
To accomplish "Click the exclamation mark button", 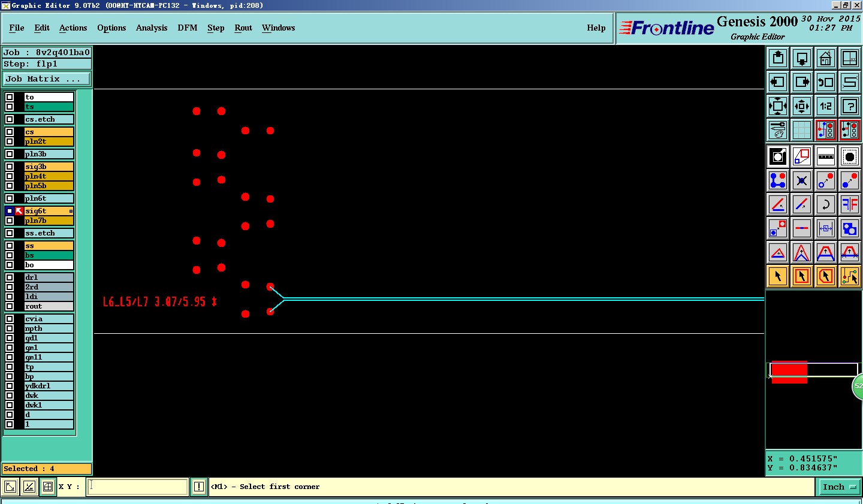I will pyautogui.click(x=199, y=487).
